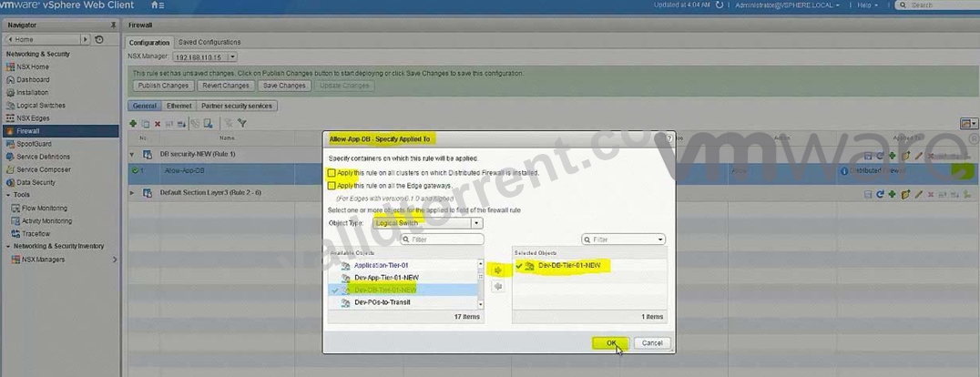Enable apply rule on all clusters checkbox
The width and height of the screenshot is (980, 377).
pyautogui.click(x=332, y=172)
